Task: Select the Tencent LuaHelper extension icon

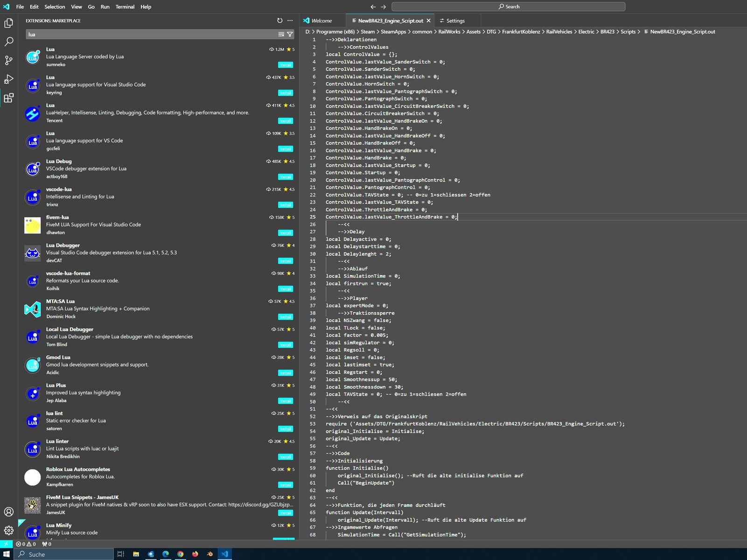Action: click(33, 113)
